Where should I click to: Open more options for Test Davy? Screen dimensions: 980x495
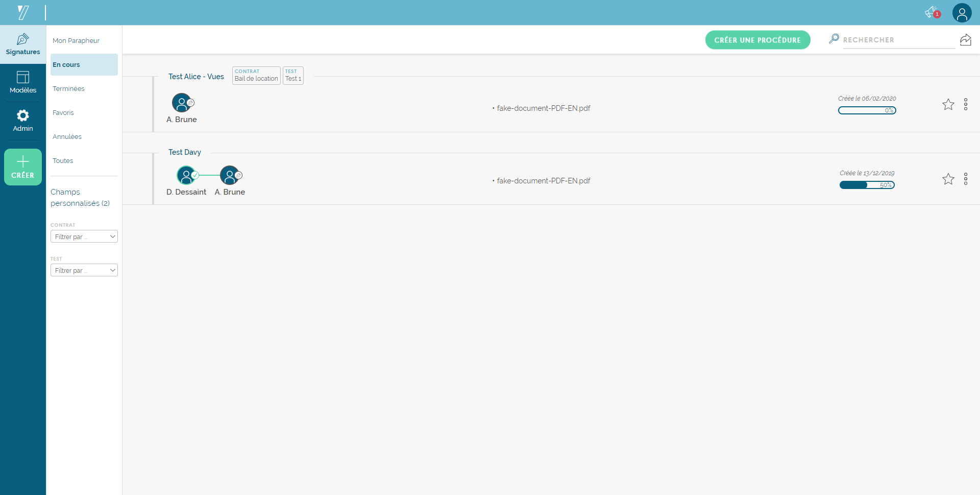pos(966,179)
